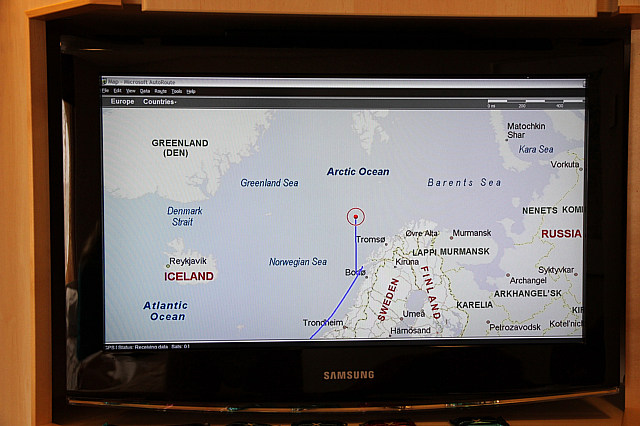Click the red GPS position circle marker
The image size is (640, 426).
tap(356, 216)
